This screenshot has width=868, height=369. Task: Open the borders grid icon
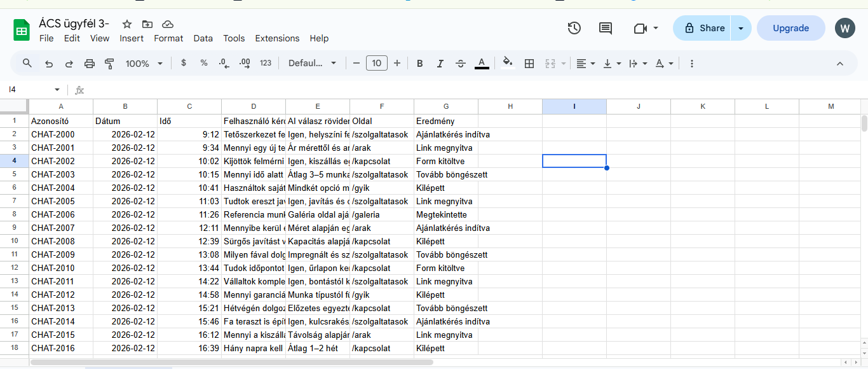tap(529, 64)
